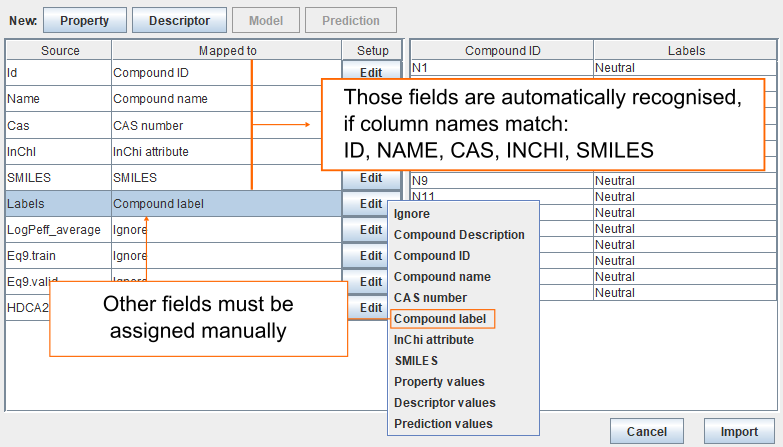Open Edit for the SMILES row
This screenshot has height=447, width=783.
point(371,178)
